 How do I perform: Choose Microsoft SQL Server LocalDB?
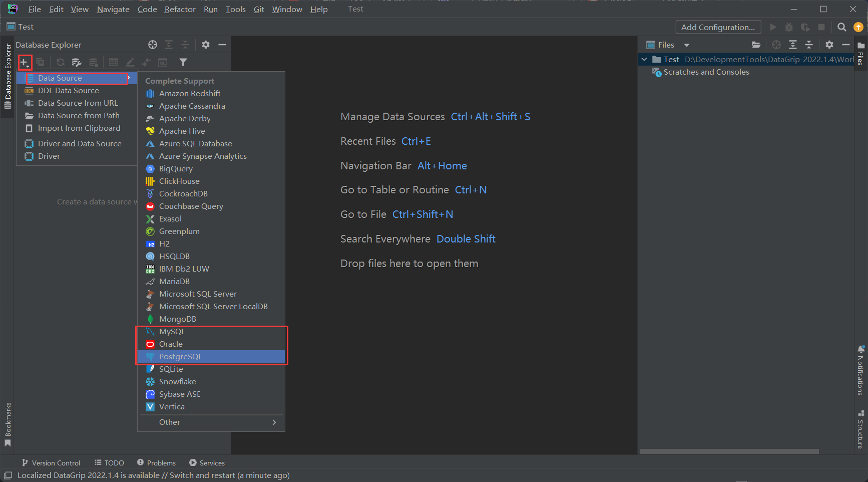point(211,307)
